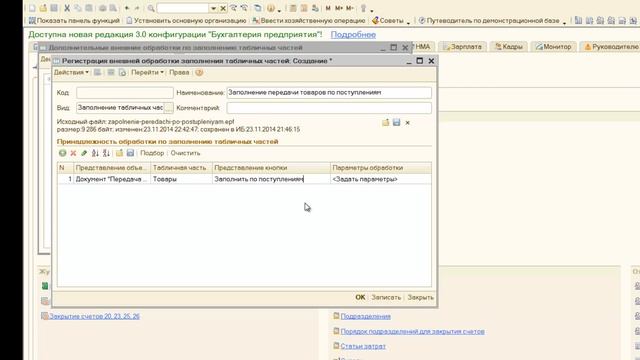
Task: Open the Вид field selection ellipsis button
Action: tap(168, 108)
